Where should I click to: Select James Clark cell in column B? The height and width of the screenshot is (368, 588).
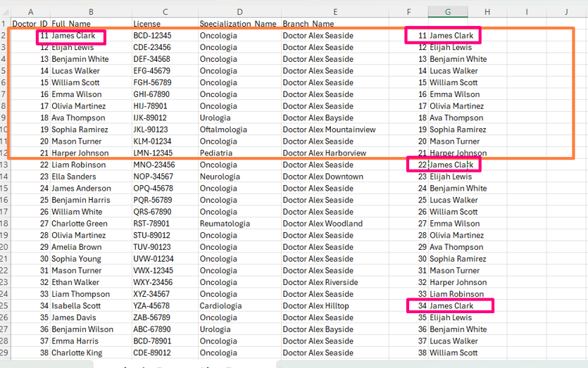tap(73, 36)
